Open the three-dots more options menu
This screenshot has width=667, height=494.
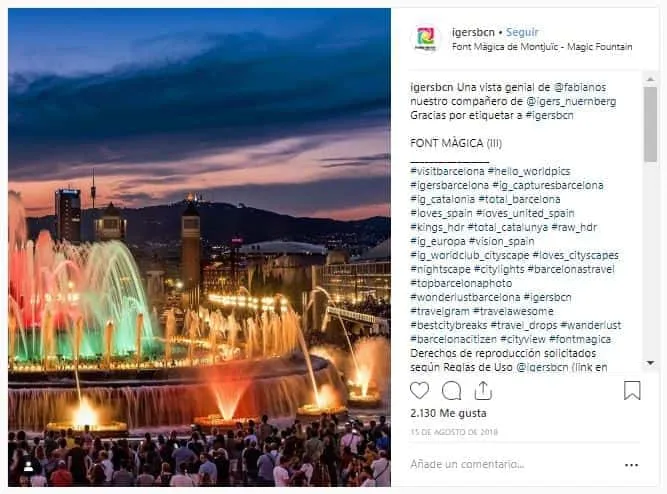point(631,465)
